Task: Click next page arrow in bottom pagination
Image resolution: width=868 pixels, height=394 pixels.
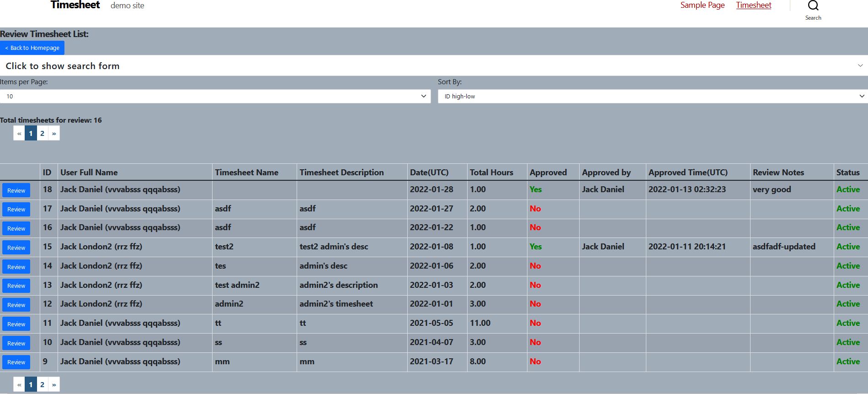Action: coord(54,384)
